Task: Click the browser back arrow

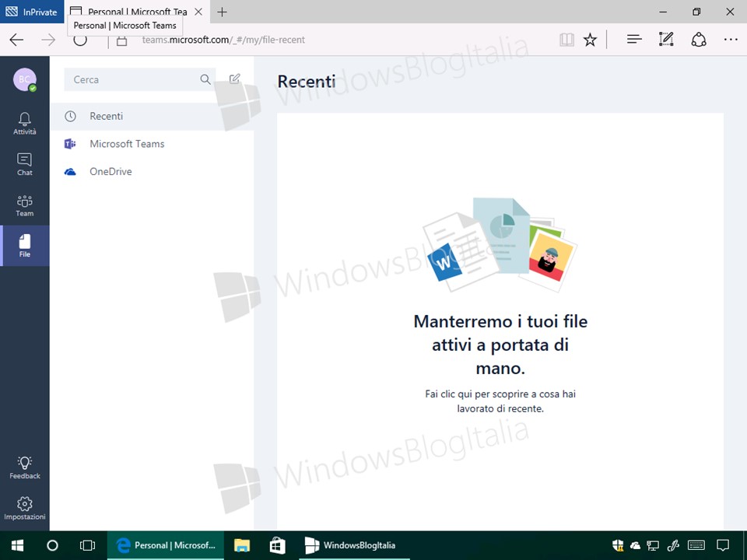Action: [x=16, y=40]
